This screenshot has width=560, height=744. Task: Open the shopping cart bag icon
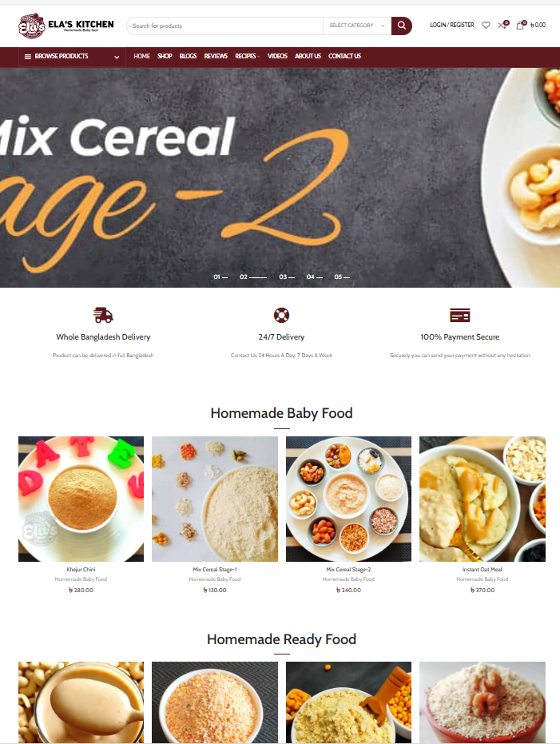(x=521, y=25)
